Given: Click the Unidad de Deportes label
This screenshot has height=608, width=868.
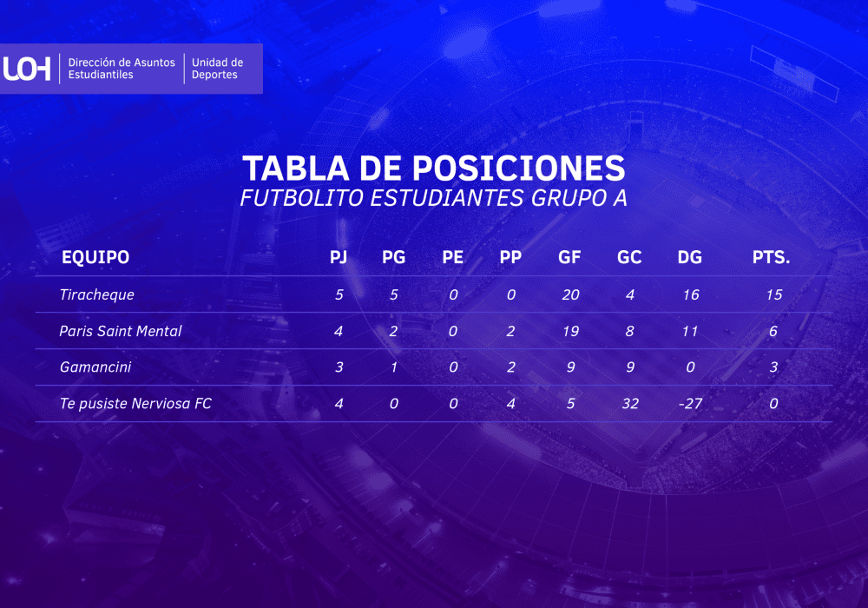Looking at the screenshot, I should pos(217,69).
